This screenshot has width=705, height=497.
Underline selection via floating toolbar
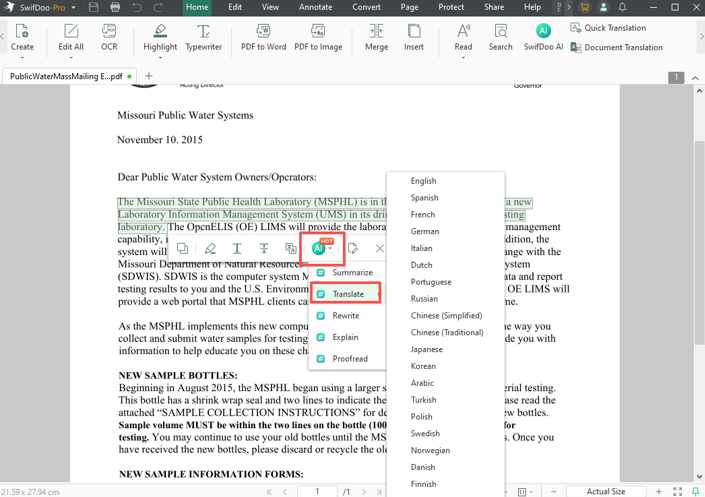click(x=237, y=248)
